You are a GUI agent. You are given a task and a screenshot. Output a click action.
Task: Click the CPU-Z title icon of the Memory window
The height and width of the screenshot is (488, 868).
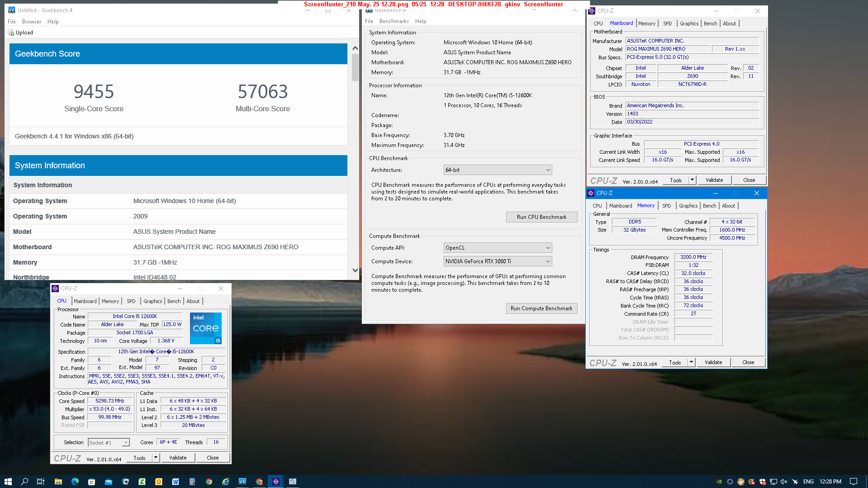click(x=591, y=193)
